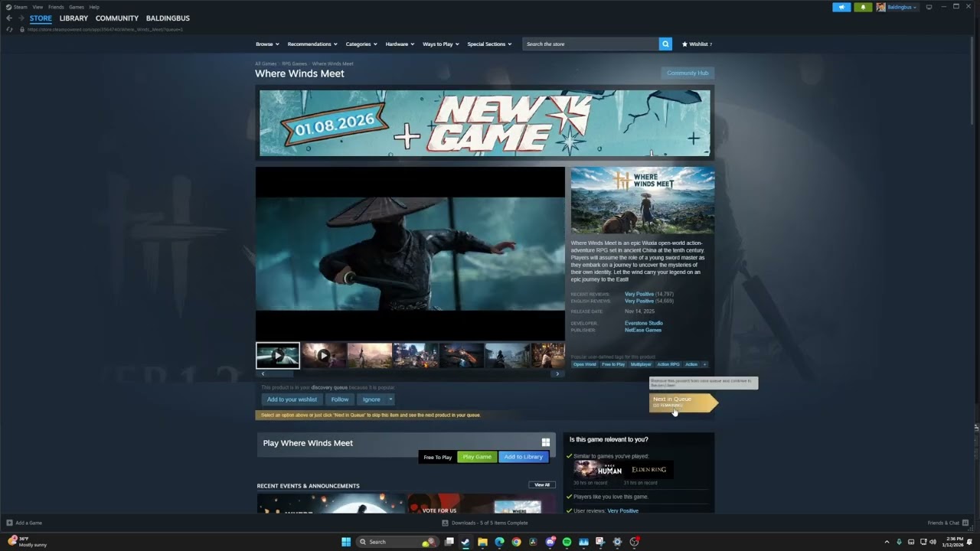Click the Community Hub button
This screenshot has width=980, height=551.
pyautogui.click(x=688, y=73)
